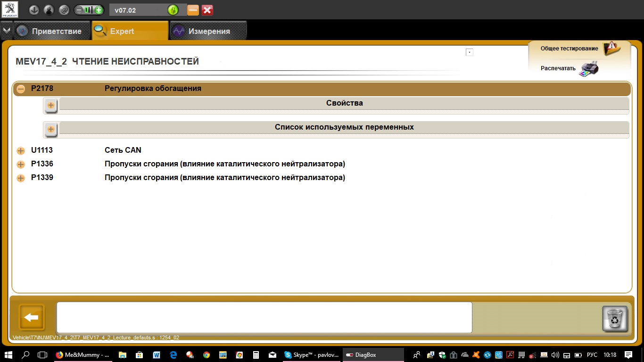The image size is (644, 362).
Task: Open the Измерения tab
Action: pos(208,32)
